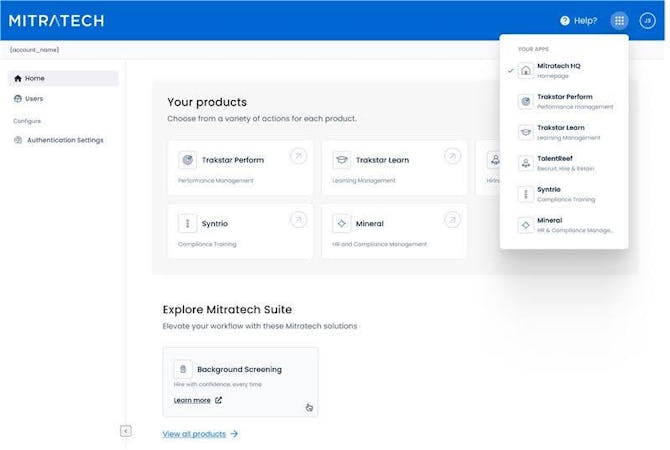Screen dimensions: 670x450
Task: Click 'Compliance Training' subtitle on Syntrio card
Action: [207, 244]
